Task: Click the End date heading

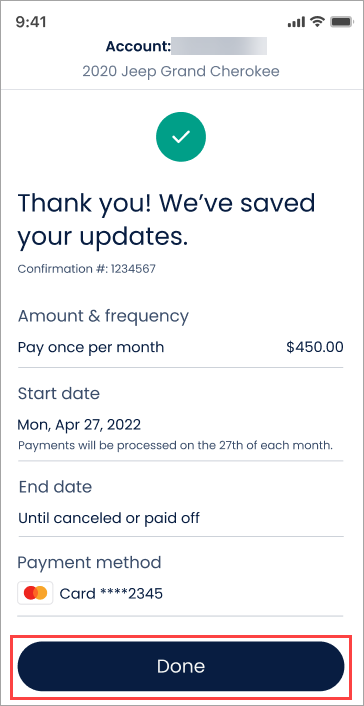Action: click(55, 487)
